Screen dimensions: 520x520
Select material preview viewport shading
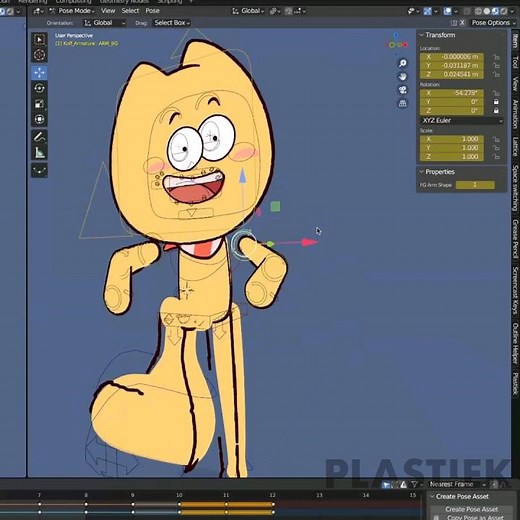(x=495, y=11)
